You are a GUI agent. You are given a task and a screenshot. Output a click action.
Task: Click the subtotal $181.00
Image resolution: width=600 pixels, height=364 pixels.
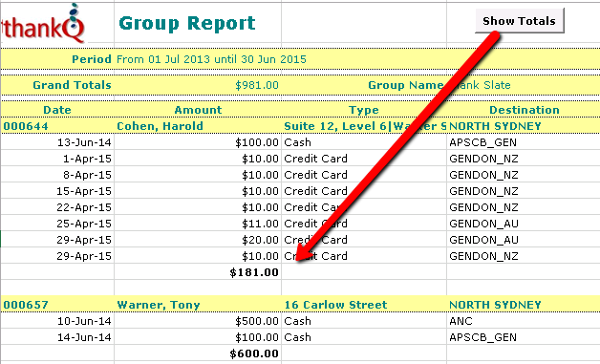click(x=254, y=272)
